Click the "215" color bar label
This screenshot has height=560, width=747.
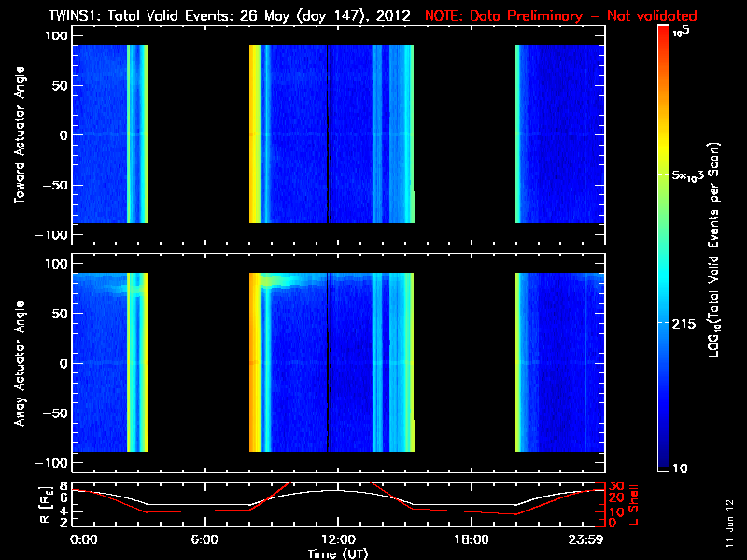point(684,324)
